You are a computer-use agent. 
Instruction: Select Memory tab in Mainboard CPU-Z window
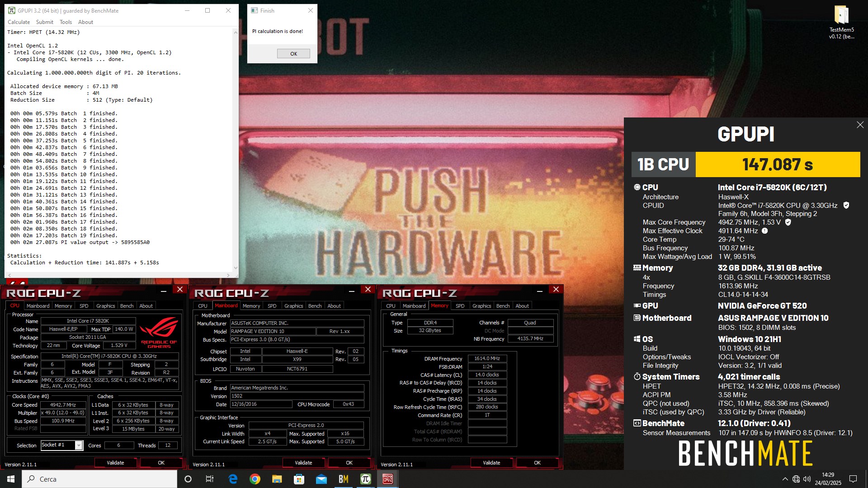click(x=251, y=306)
